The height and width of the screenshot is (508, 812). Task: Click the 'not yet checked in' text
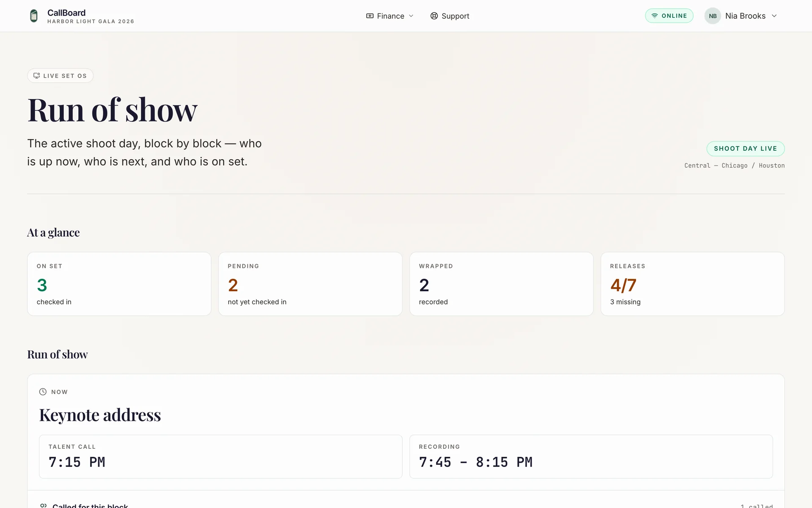[257, 302]
